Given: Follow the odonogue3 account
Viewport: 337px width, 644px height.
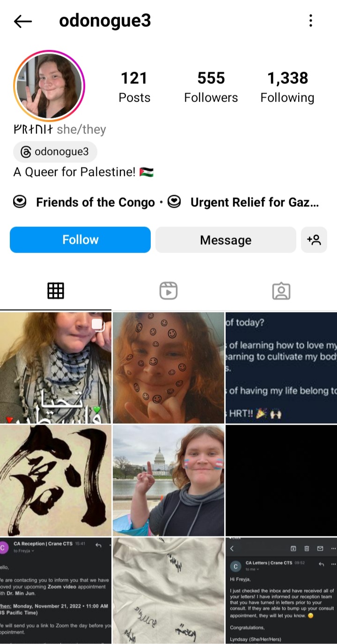Looking at the screenshot, I should click(x=81, y=240).
